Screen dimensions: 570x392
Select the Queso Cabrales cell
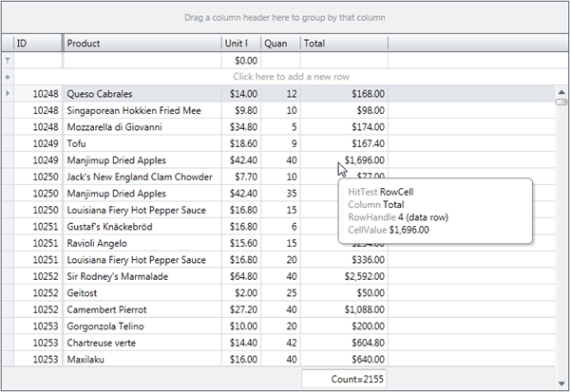click(x=142, y=94)
